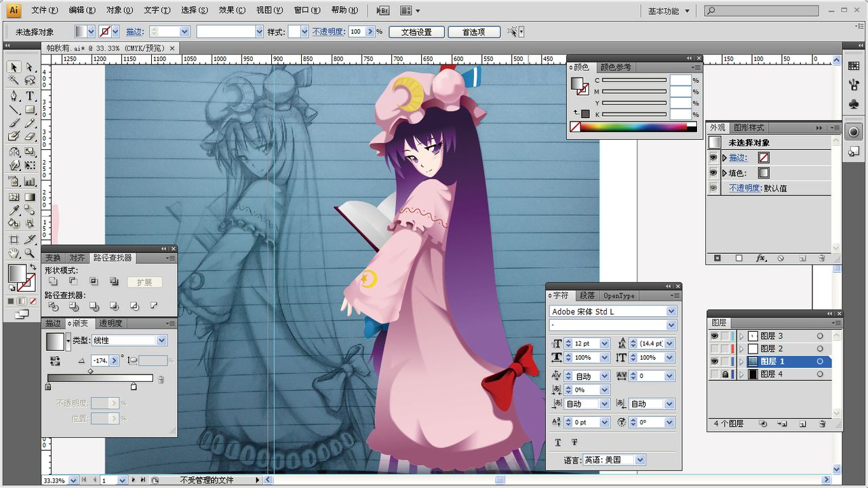This screenshot has width=868, height=488.
Task: Click the C (cyan) slider track
Action: (x=634, y=80)
